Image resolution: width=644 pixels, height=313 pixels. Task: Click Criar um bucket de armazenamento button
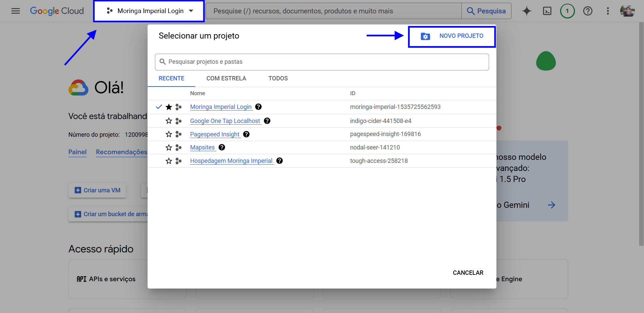coord(108,214)
